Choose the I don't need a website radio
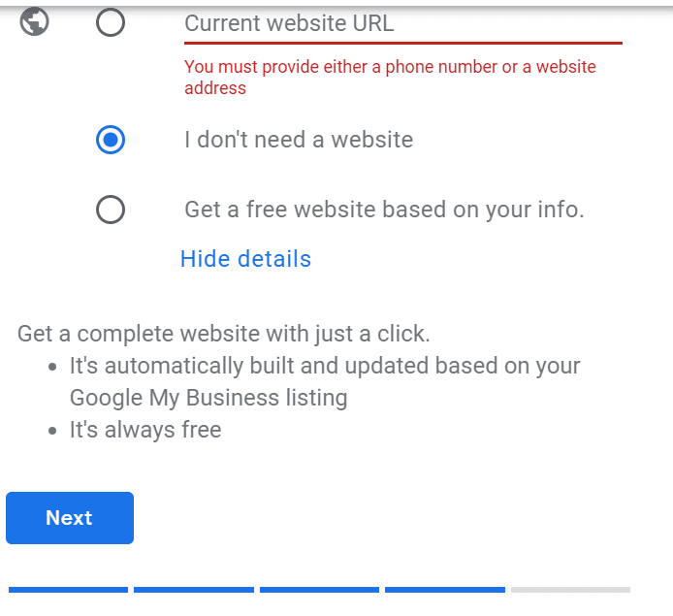 pyautogui.click(x=111, y=140)
